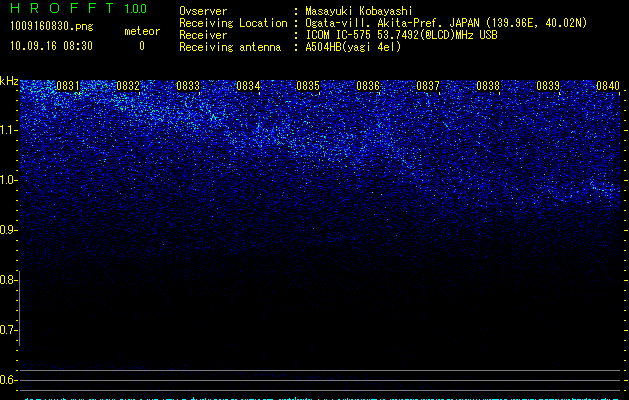Click the 0.9 frequency axis label
Image resolution: width=629 pixels, height=400 pixels.
(8, 230)
